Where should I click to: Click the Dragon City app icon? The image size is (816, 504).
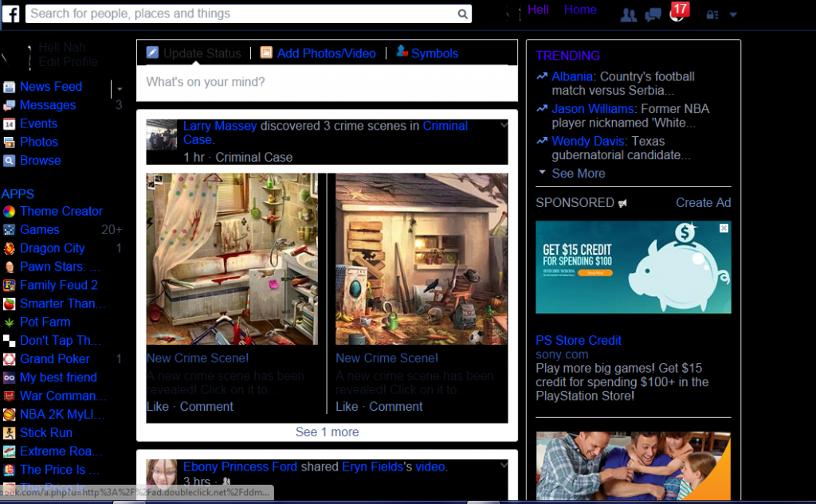click(x=9, y=248)
